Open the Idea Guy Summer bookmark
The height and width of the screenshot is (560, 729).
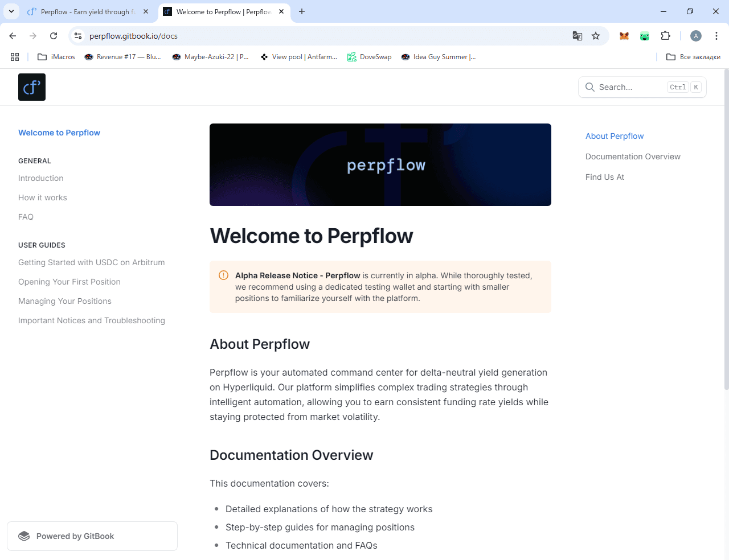point(439,57)
